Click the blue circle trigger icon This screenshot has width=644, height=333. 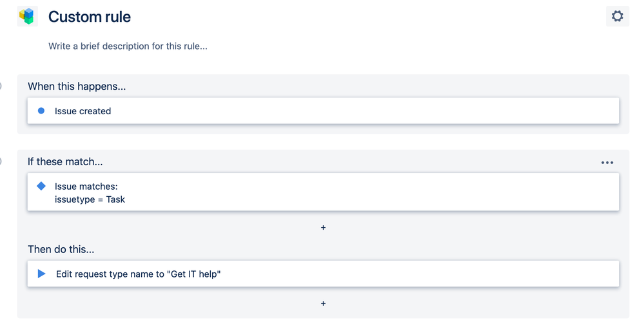(41, 111)
